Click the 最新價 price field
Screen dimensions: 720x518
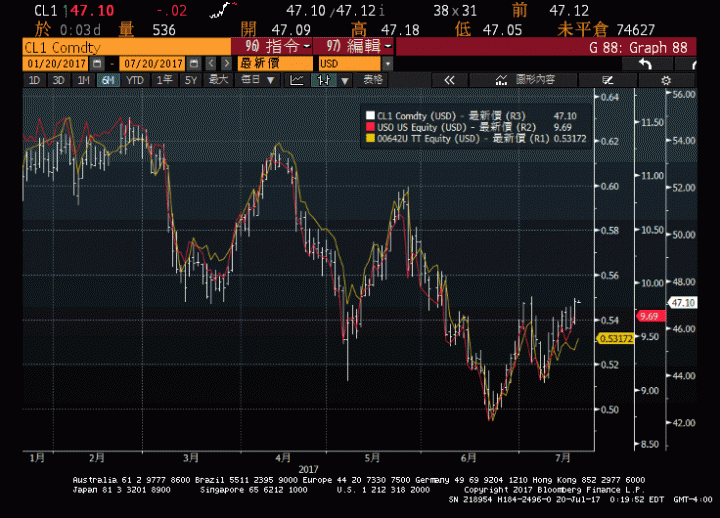[x=275, y=63]
